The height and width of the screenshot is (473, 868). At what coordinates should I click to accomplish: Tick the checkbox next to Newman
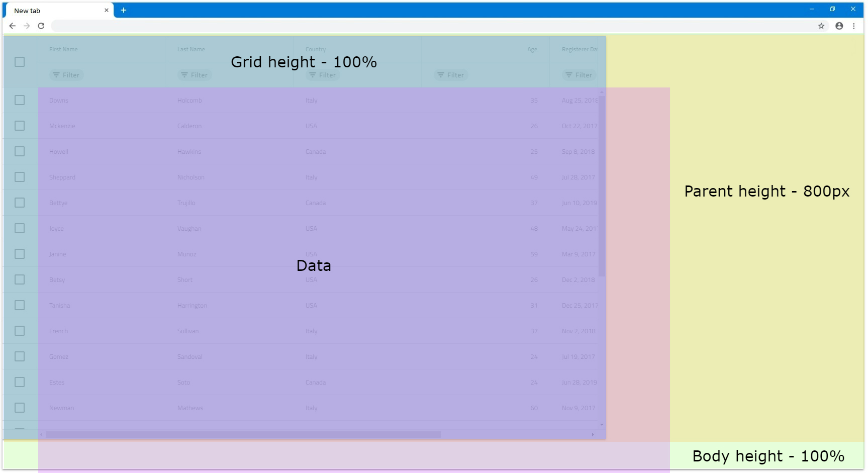coord(20,408)
